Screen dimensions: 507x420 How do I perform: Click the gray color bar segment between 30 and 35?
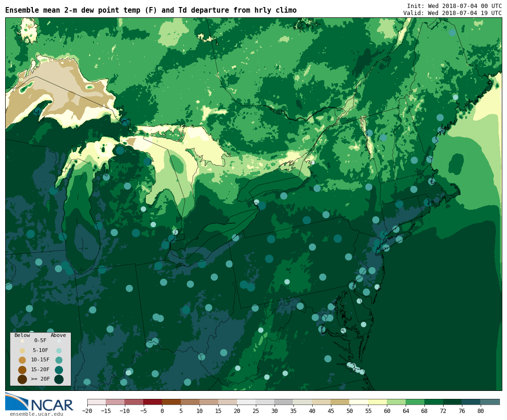284,402
